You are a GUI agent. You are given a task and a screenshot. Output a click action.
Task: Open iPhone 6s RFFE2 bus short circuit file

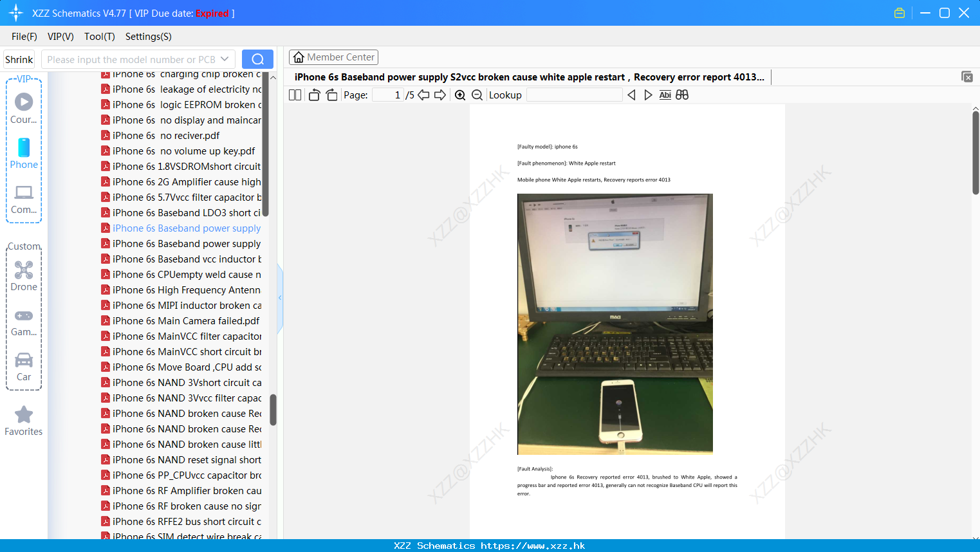[x=181, y=522]
